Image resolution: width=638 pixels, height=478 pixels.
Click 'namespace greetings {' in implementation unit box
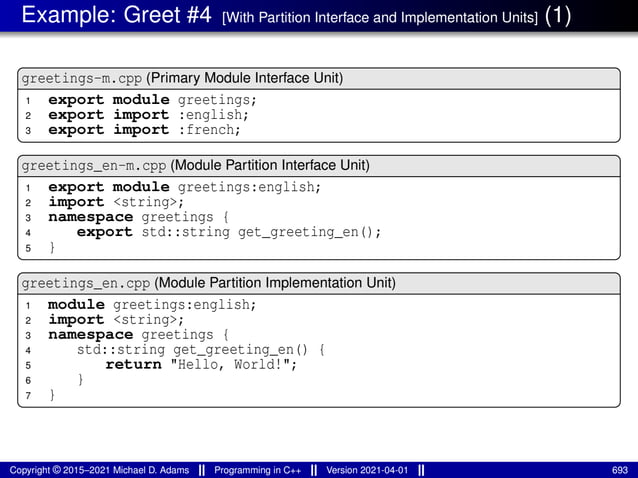click(138, 335)
